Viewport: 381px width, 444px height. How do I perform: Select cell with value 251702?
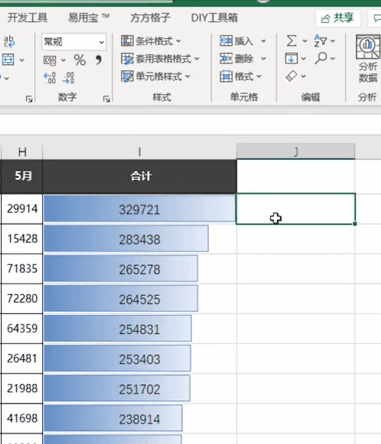pyautogui.click(x=140, y=389)
